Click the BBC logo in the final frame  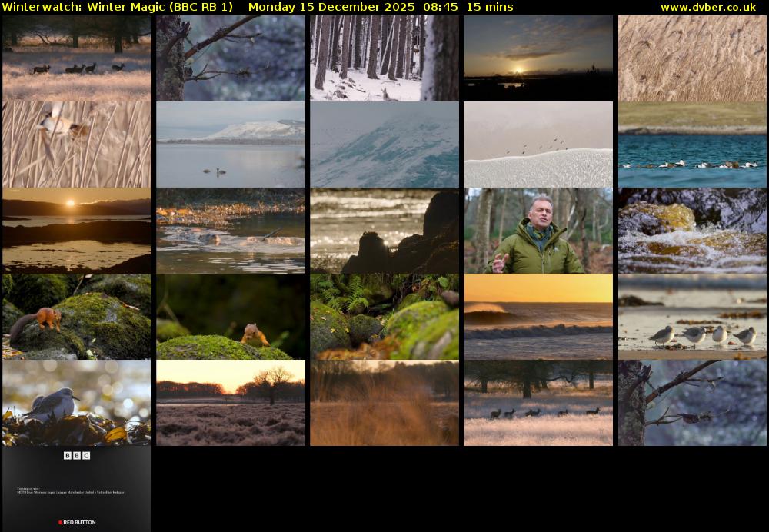tap(77, 456)
